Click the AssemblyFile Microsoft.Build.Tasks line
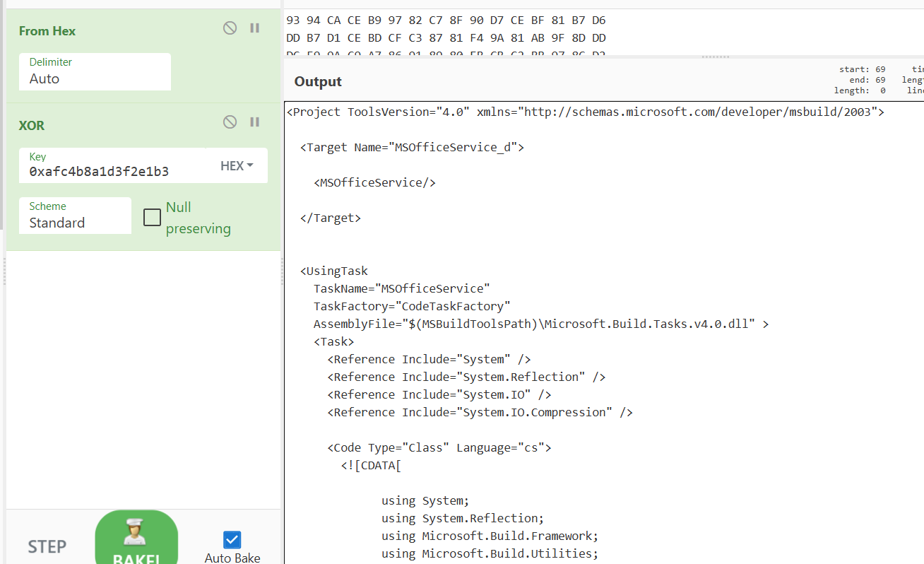The width and height of the screenshot is (924, 564). (541, 324)
